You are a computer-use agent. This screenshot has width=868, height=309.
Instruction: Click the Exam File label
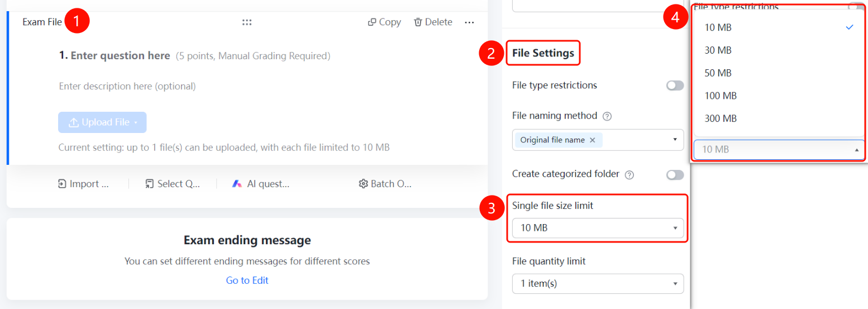click(42, 22)
